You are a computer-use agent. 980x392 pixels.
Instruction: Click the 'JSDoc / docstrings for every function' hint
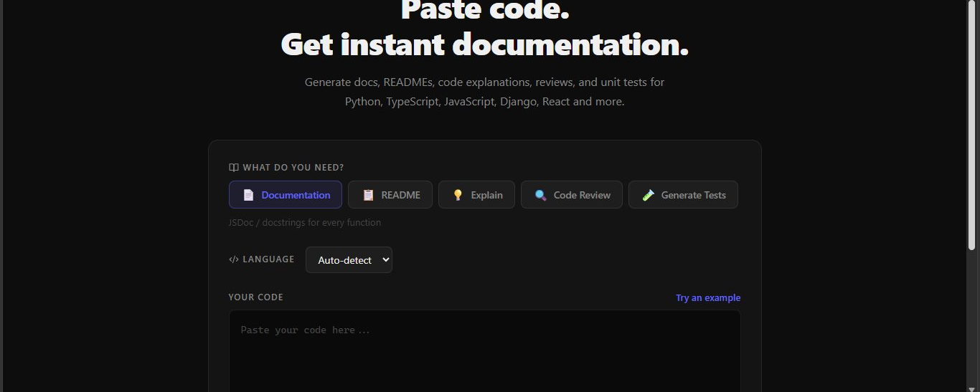tap(305, 223)
